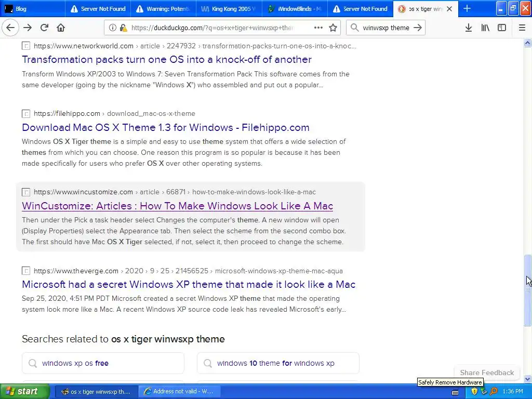The image size is (532, 399).
Task: Click filehippo.com result favicon
Action: tap(26, 114)
